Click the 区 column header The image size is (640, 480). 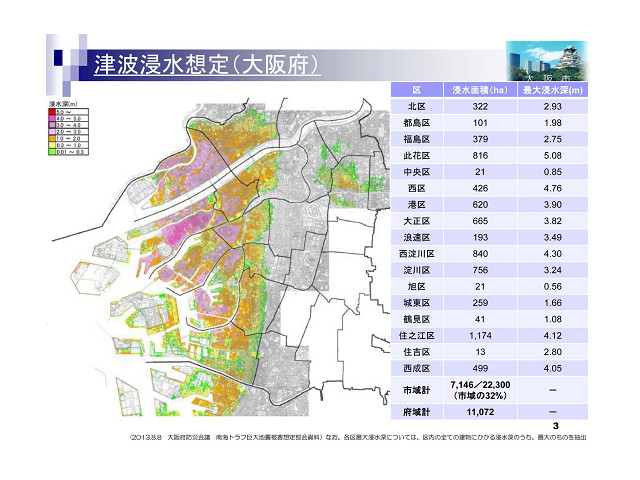tap(417, 89)
